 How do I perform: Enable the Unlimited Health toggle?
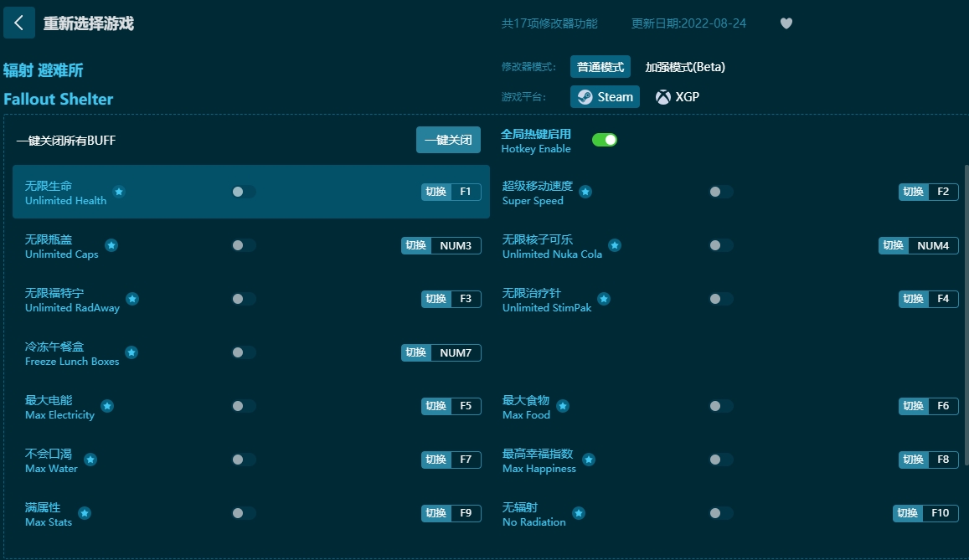coord(243,192)
